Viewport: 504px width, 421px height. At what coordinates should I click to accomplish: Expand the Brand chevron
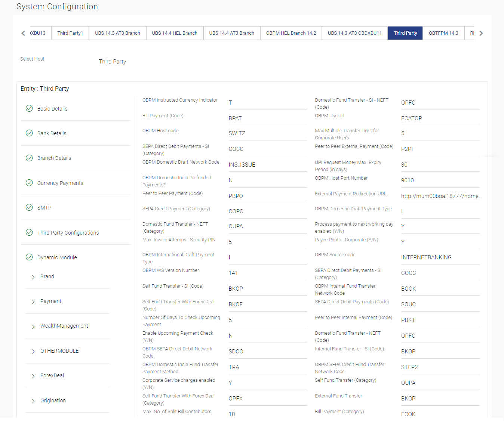coord(33,277)
